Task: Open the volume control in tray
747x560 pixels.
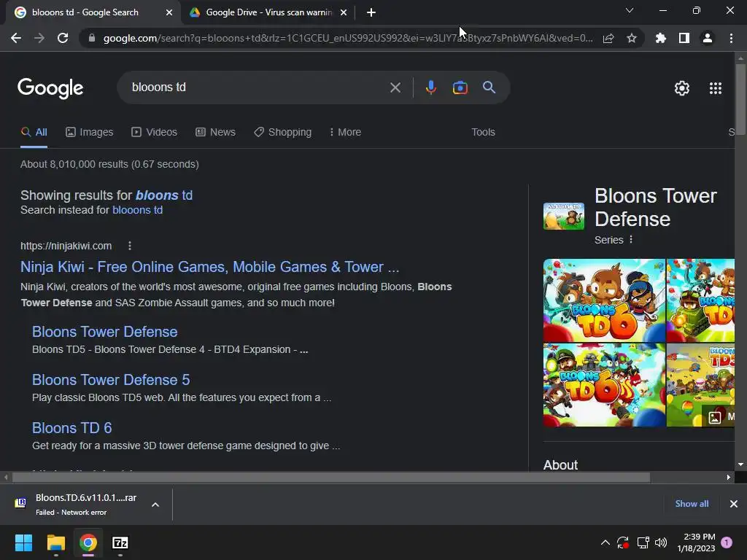Action: point(661,542)
